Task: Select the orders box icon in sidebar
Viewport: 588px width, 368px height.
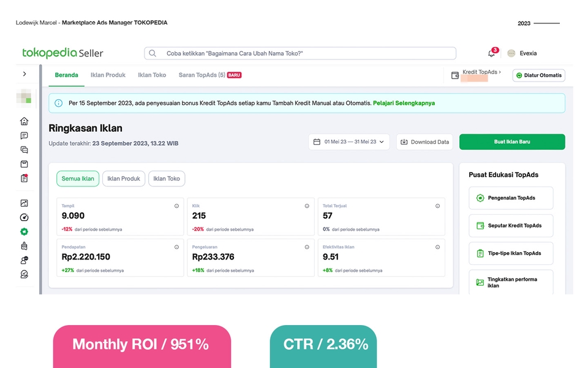Action: 24,164
